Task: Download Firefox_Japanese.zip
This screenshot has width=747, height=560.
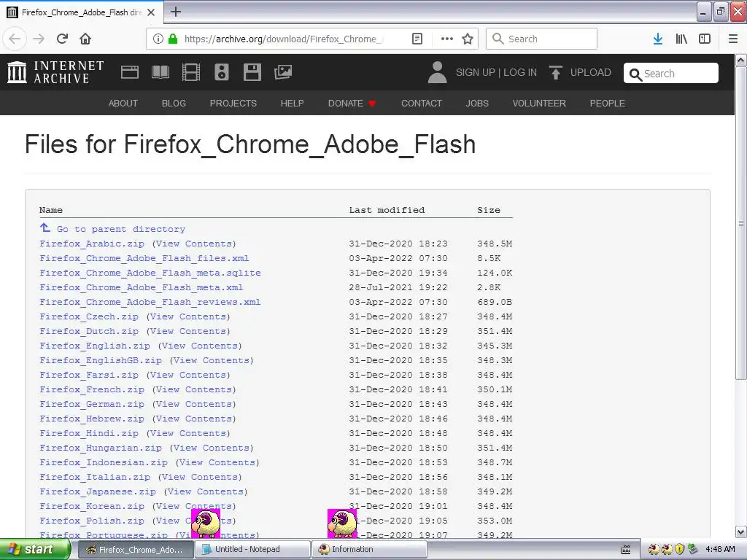Action: tap(98, 492)
